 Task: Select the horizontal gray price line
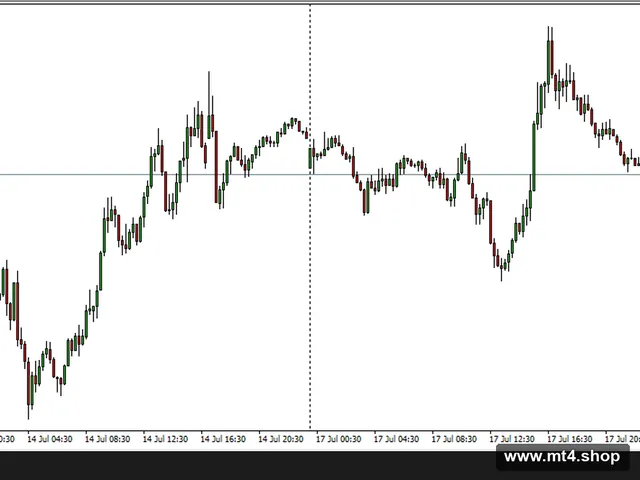point(320,175)
